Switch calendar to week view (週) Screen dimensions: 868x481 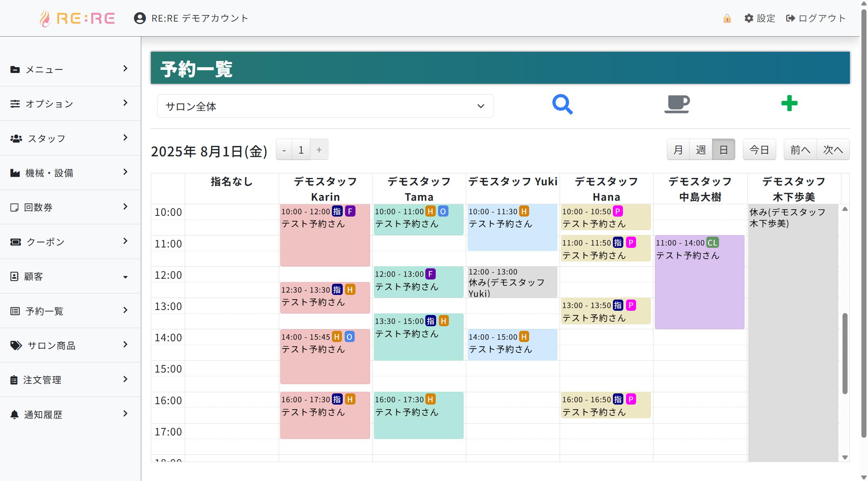(x=701, y=149)
